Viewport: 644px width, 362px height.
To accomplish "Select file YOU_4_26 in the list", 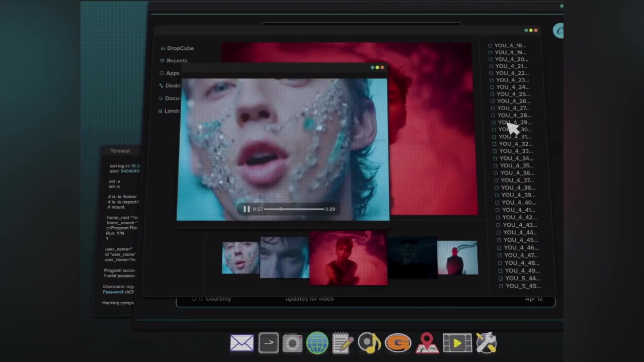I will [x=514, y=101].
